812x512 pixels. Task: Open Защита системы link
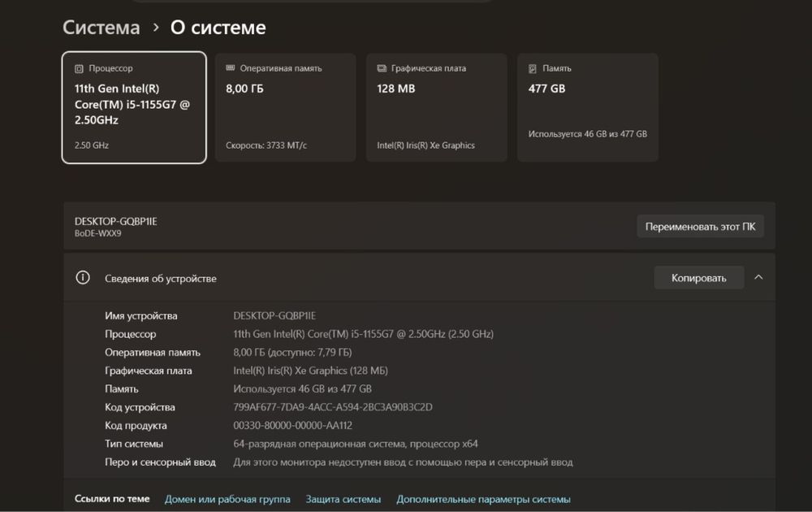click(343, 499)
